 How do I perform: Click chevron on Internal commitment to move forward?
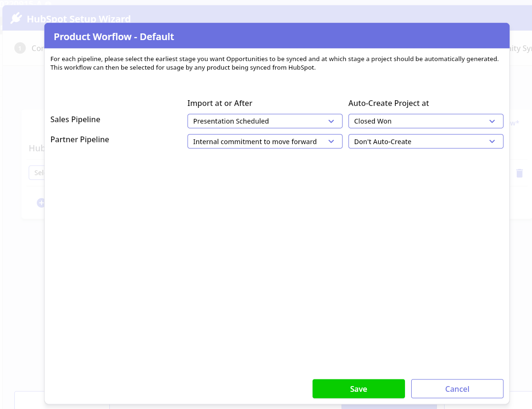click(x=331, y=142)
